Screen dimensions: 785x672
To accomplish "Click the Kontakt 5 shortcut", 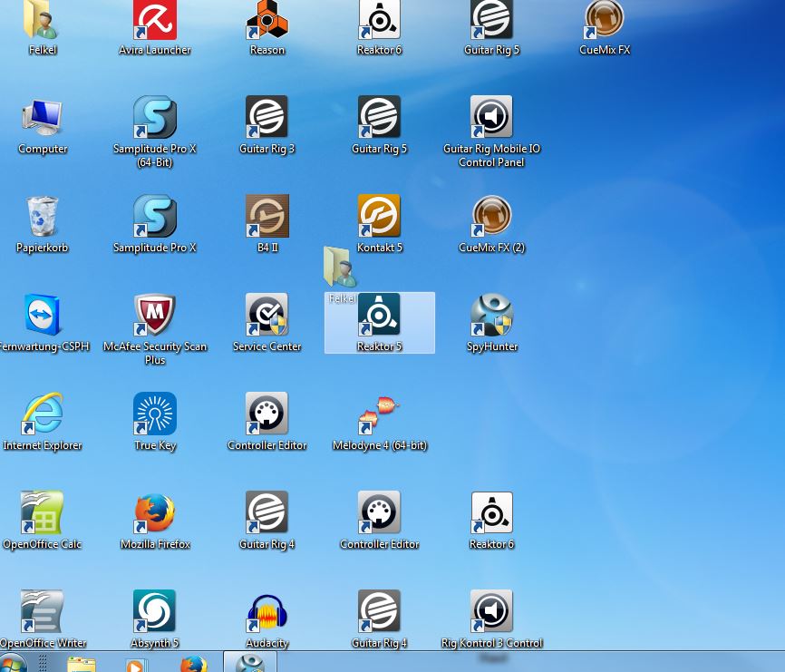I will (380, 217).
